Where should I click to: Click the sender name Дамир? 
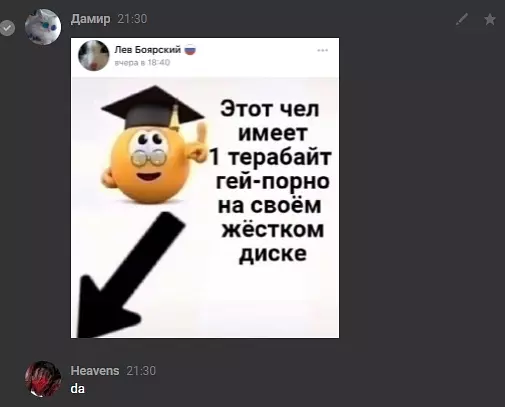(90, 19)
